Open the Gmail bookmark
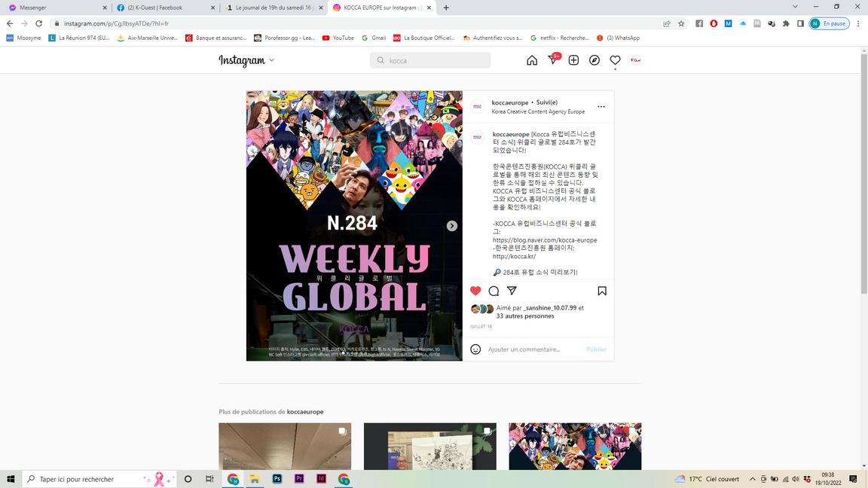The height and width of the screenshot is (488, 868). (x=374, y=38)
